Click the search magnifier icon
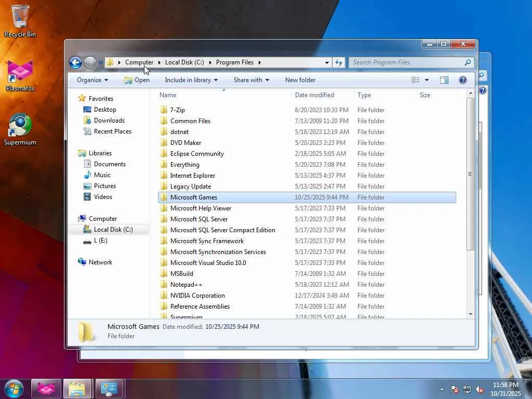 coord(468,62)
